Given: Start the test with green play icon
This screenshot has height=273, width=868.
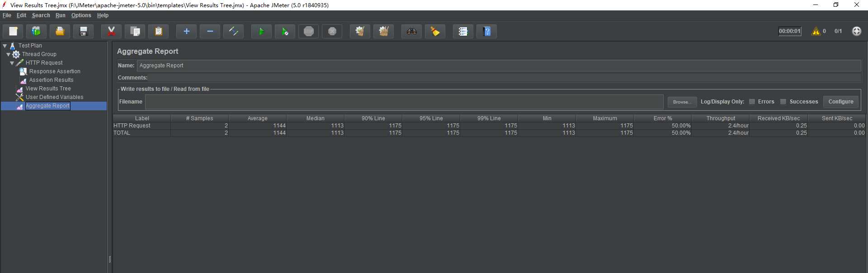Looking at the screenshot, I should pyautogui.click(x=261, y=31).
